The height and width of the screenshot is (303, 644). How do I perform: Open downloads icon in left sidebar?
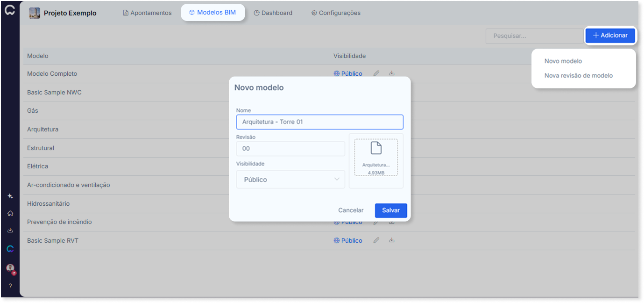pyautogui.click(x=10, y=231)
